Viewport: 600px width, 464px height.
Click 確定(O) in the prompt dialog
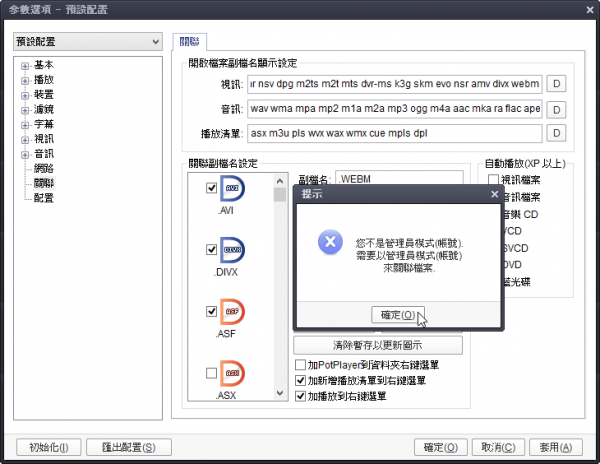pyautogui.click(x=398, y=315)
